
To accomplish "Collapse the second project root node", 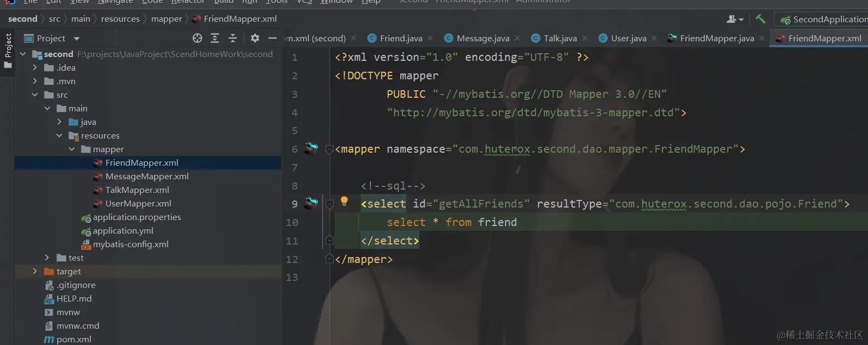I will coord(23,54).
